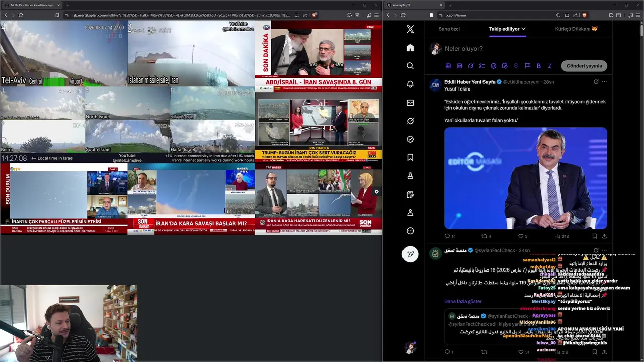Open Bookmarks icon in X sidebar
This screenshot has height=362, width=644.
410,157
